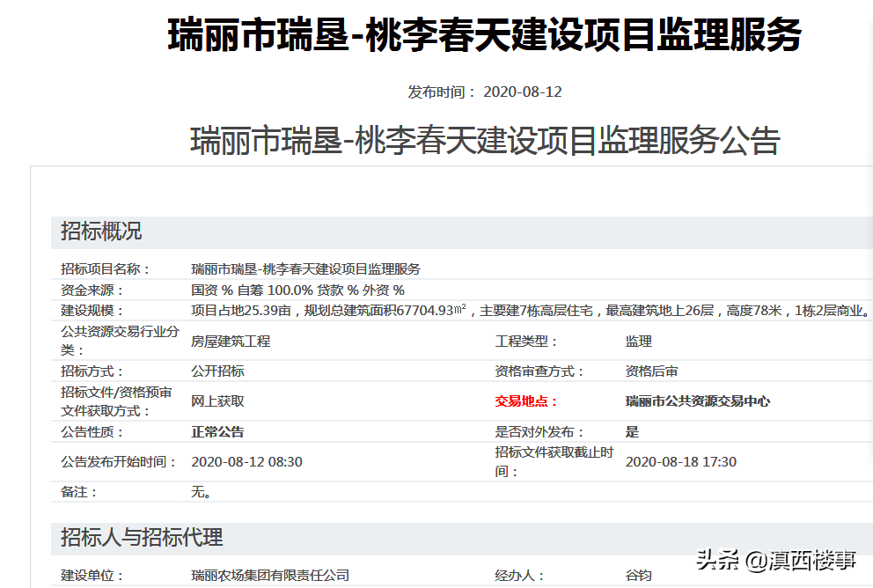The width and height of the screenshot is (873, 588).
Task: Select the 发布时间 2020-08-12 publish date line
Action: click(x=485, y=92)
